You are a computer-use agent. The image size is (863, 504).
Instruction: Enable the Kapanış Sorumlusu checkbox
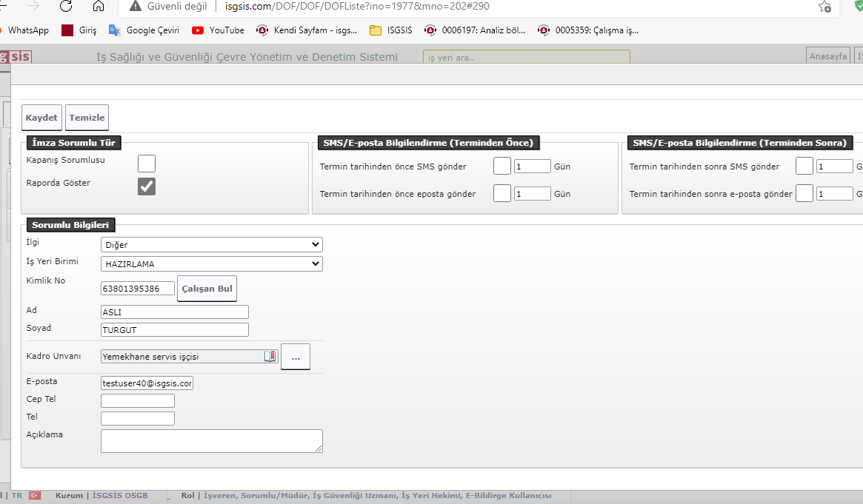click(x=147, y=164)
